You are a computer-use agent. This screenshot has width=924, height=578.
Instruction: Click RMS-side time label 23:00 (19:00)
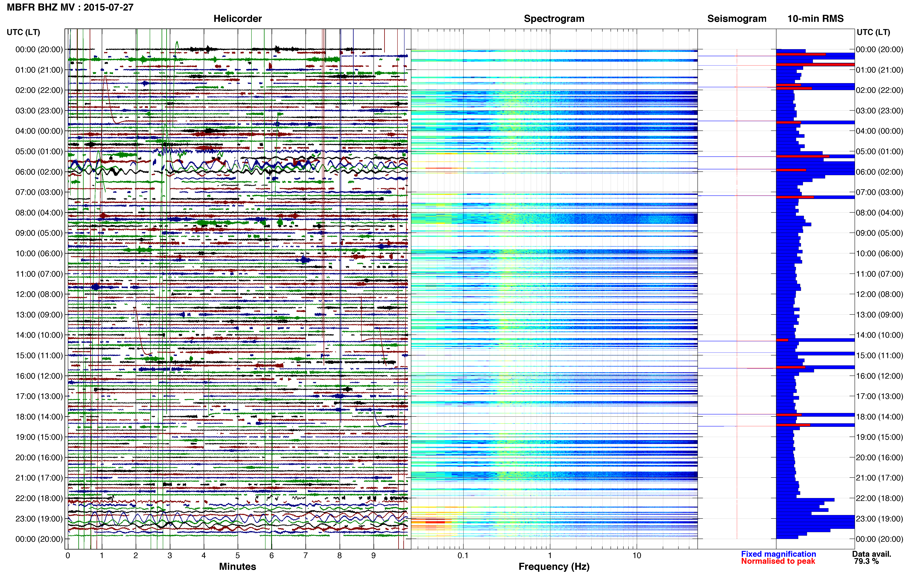pyautogui.click(x=880, y=519)
